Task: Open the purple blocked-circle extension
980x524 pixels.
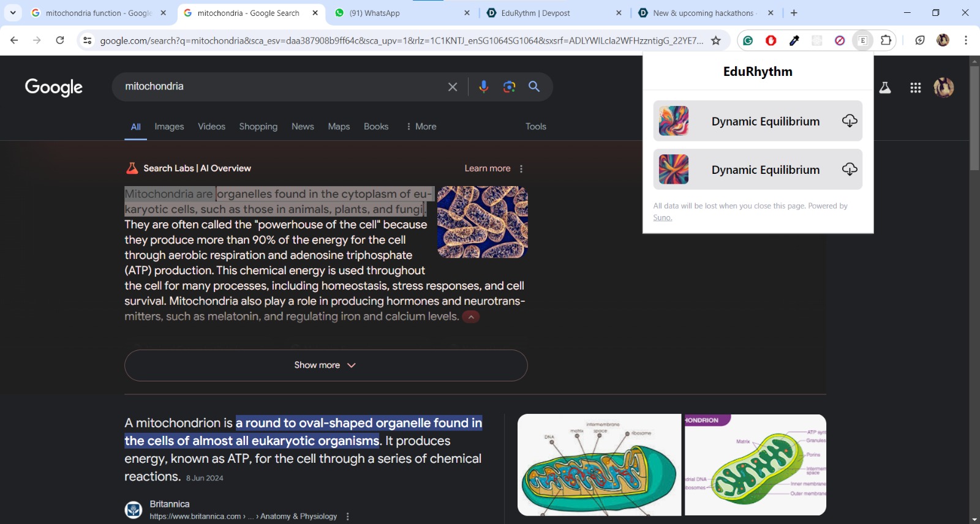Action: coord(840,40)
